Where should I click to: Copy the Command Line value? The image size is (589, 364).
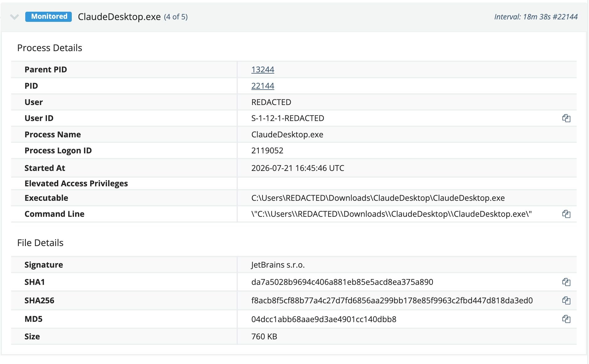tap(566, 214)
